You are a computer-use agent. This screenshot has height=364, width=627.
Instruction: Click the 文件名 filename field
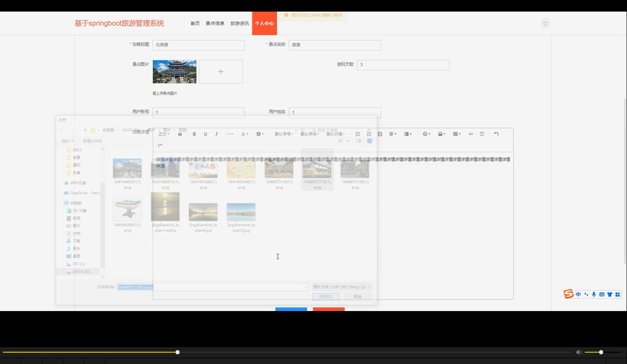pos(213,287)
